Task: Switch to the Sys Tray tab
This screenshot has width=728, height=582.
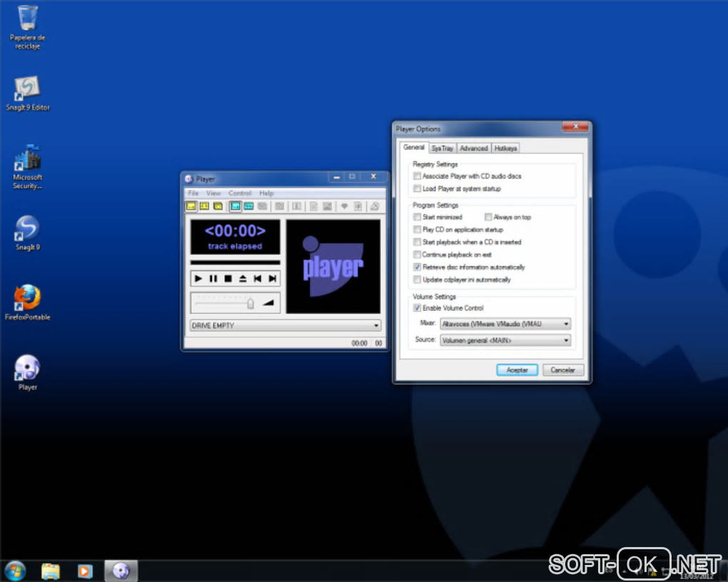Action: (442, 148)
